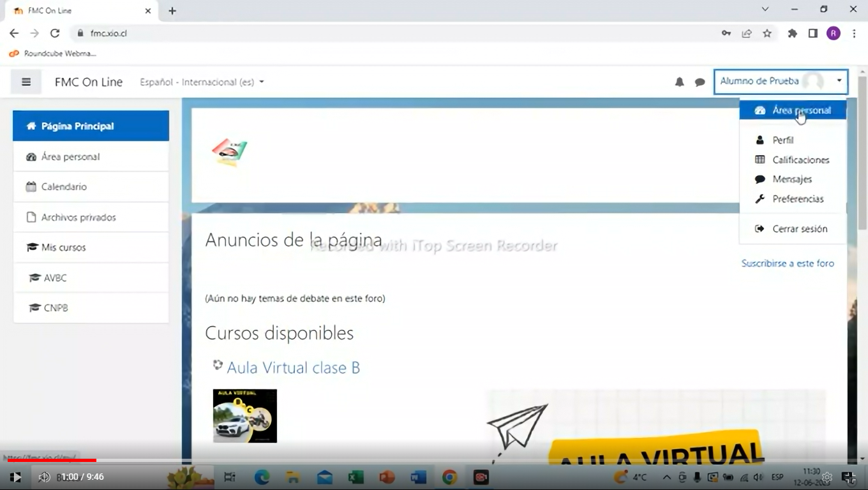Open Chrome side panel icon
The width and height of the screenshot is (868, 490).
tap(812, 33)
